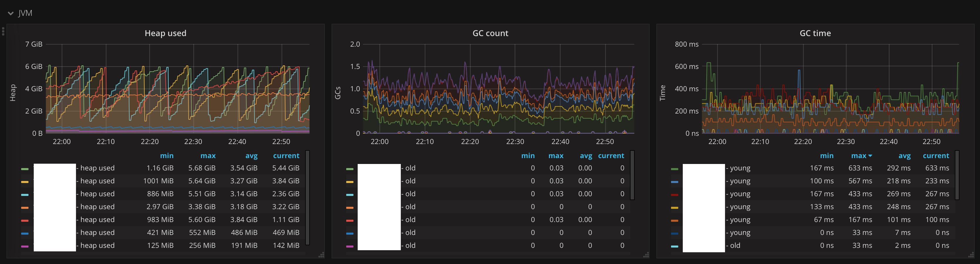Click GC time legend scrollbar

coord(957,175)
